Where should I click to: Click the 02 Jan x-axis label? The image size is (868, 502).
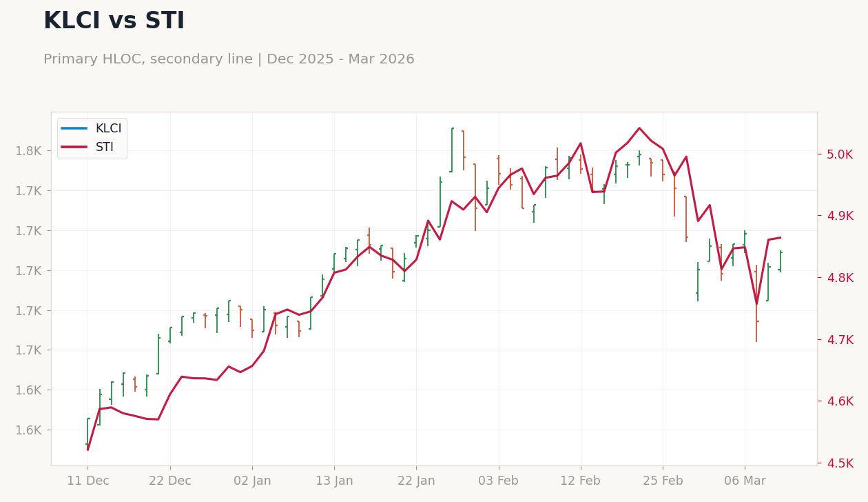(x=252, y=481)
